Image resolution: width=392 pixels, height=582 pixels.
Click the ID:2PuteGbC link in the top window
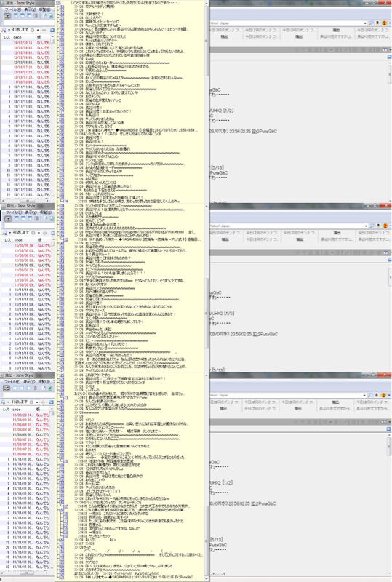pos(265,132)
